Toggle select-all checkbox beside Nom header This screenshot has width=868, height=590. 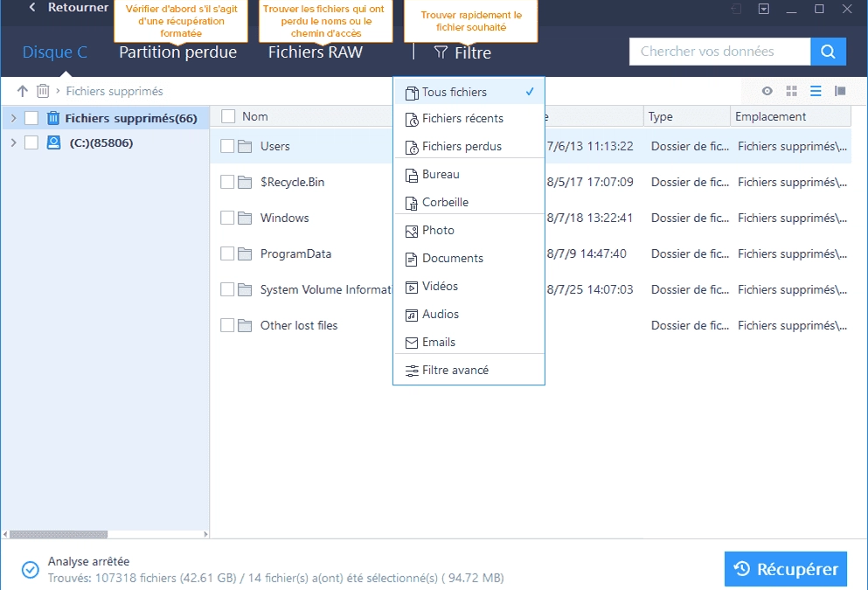coord(228,116)
